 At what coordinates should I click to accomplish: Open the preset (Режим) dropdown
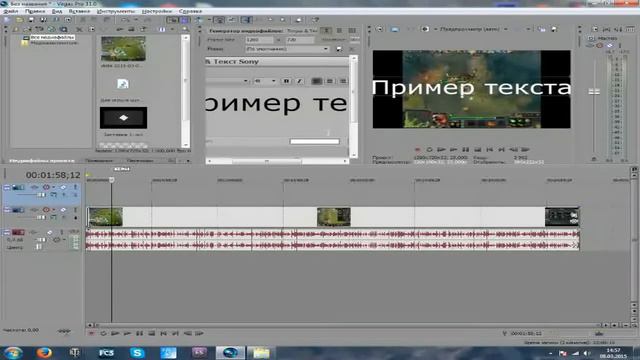point(287,49)
